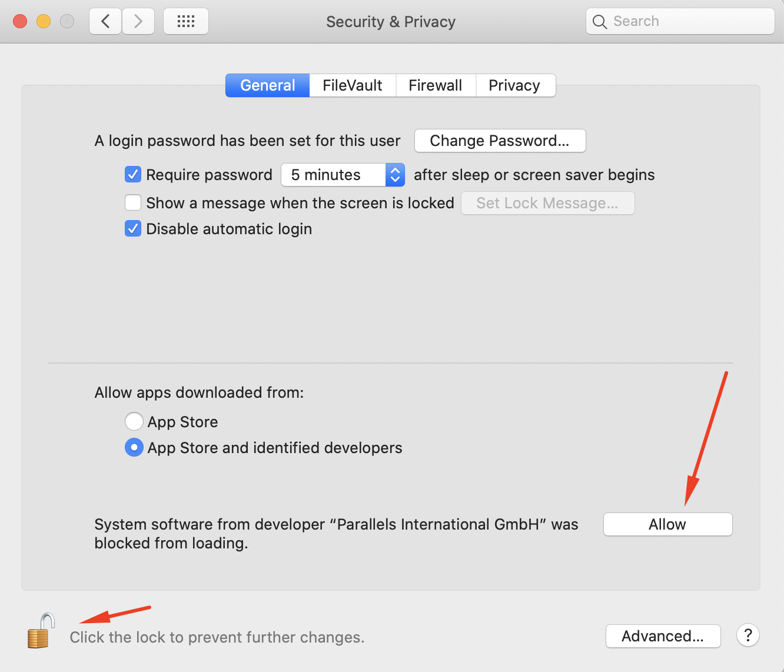Select App Store and identified developers
The height and width of the screenshot is (672, 784).
[x=134, y=448]
